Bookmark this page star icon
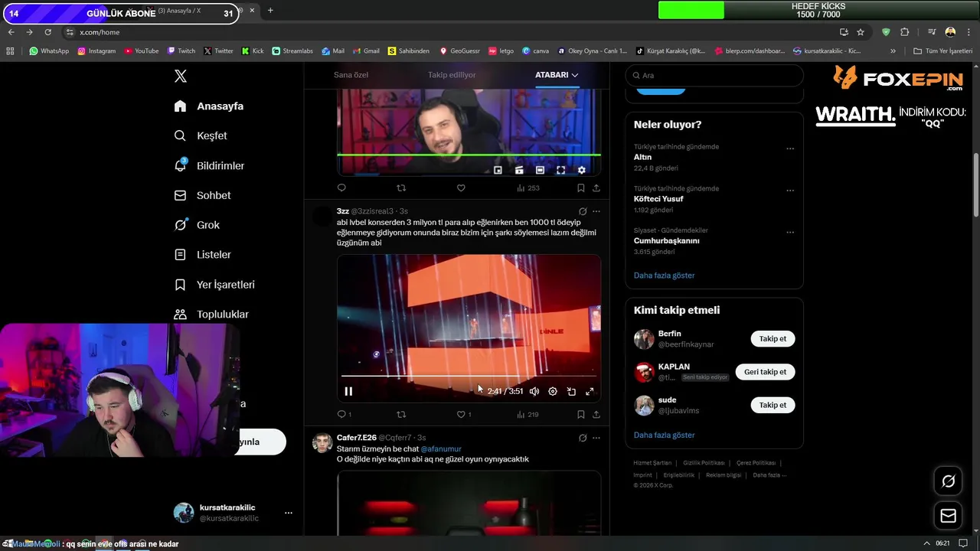The height and width of the screenshot is (551, 980). pyautogui.click(x=861, y=32)
